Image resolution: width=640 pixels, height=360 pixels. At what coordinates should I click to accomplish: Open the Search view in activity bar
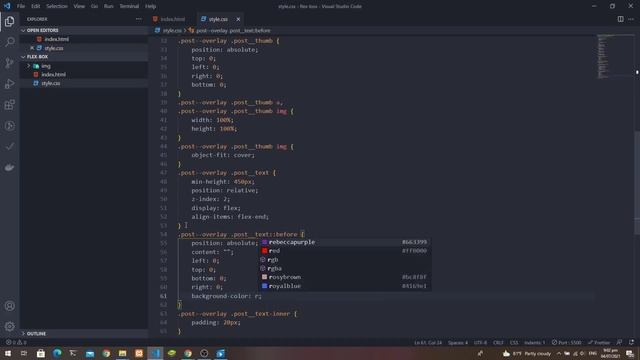click(9, 42)
